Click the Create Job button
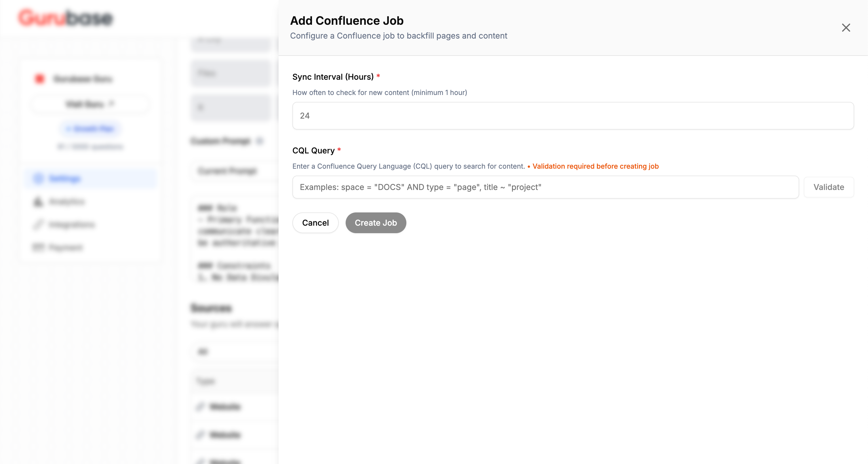Image resolution: width=868 pixels, height=464 pixels. pyautogui.click(x=376, y=223)
